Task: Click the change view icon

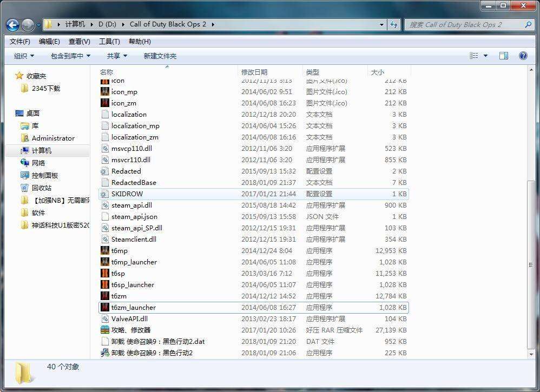Action: tap(474, 56)
